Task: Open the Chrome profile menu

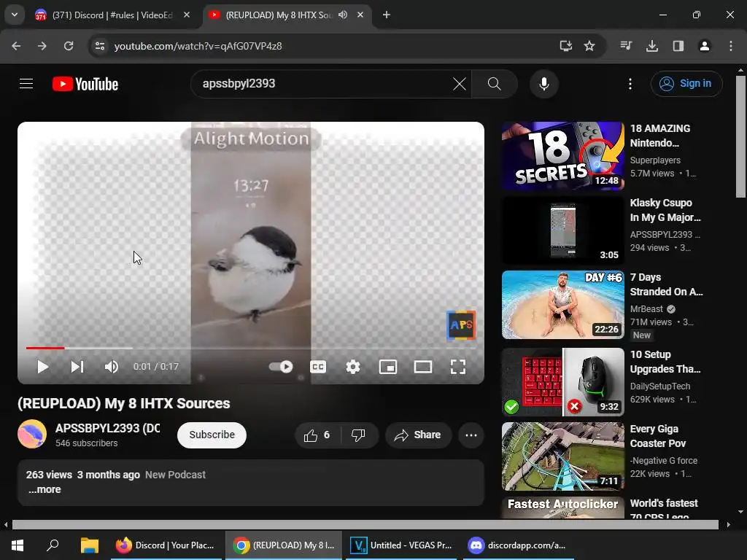Action: point(704,46)
